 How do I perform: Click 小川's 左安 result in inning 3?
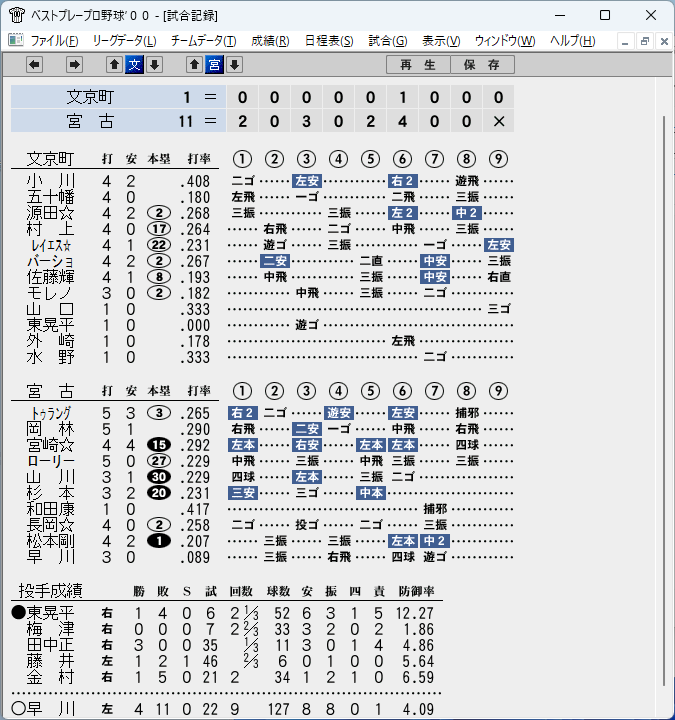[x=307, y=181]
